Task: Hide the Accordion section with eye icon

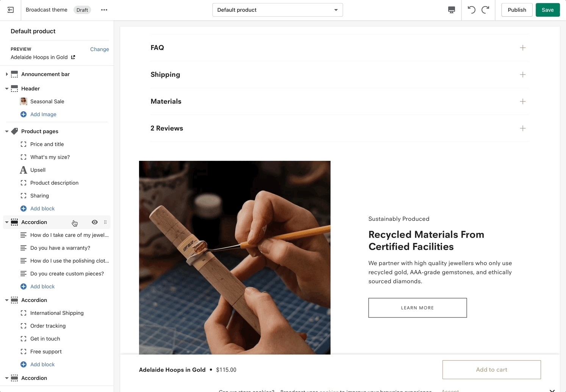Action: [95, 222]
